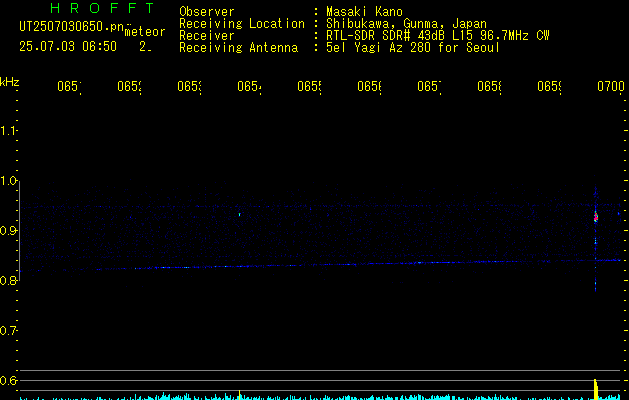Click the tall yellow power spike near 0700

click(x=596, y=389)
